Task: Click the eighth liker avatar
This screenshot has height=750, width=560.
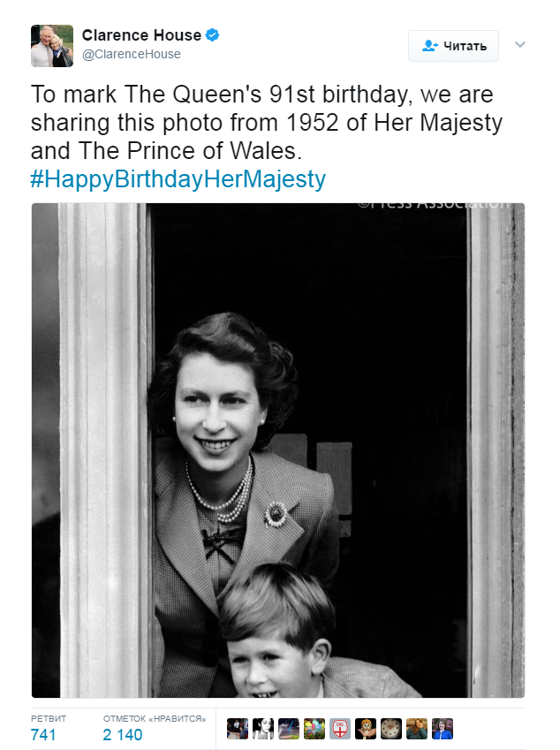Action: [x=417, y=729]
